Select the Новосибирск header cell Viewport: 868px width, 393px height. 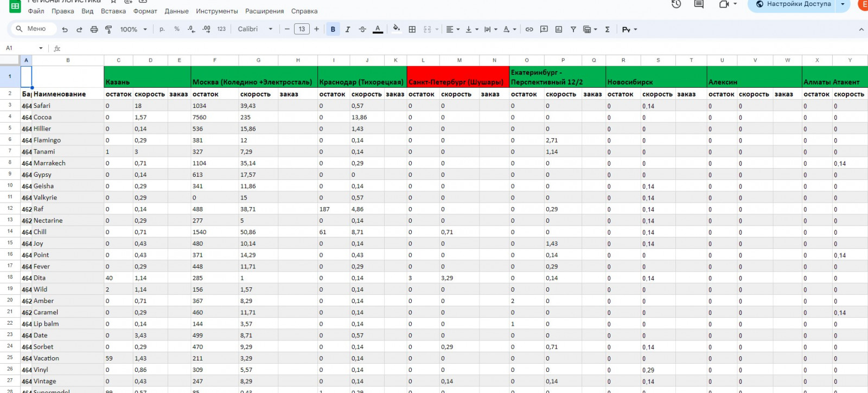pyautogui.click(x=656, y=77)
